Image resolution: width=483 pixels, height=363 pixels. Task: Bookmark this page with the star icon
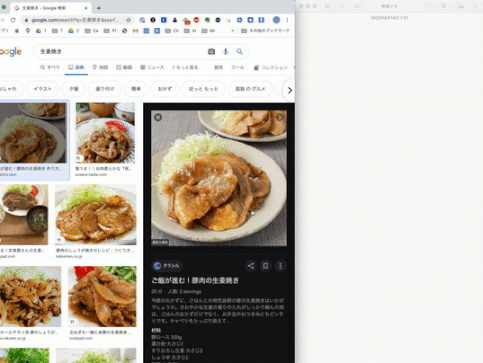(129, 20)
